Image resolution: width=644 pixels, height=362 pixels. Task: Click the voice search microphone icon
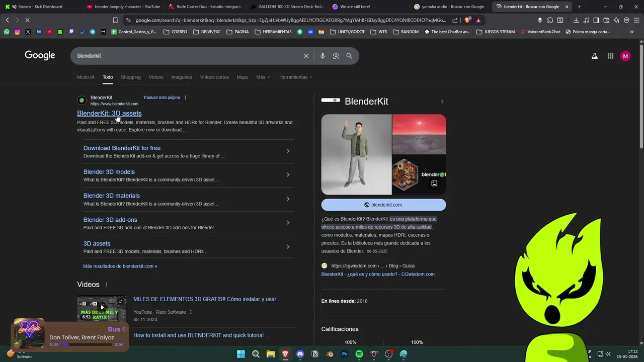coord(323,56)
